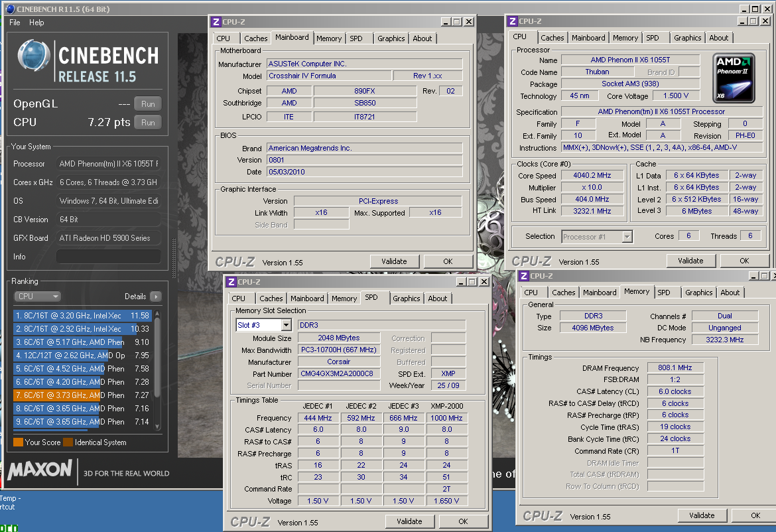
Task: Click the ranking list scrollbar
Action: [x=157, y=358]
